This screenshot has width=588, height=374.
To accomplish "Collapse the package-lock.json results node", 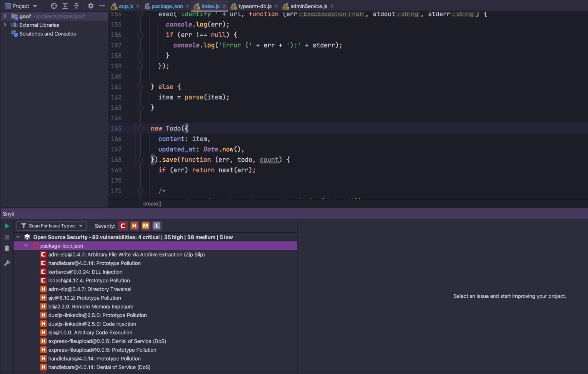I will point(26,246).
